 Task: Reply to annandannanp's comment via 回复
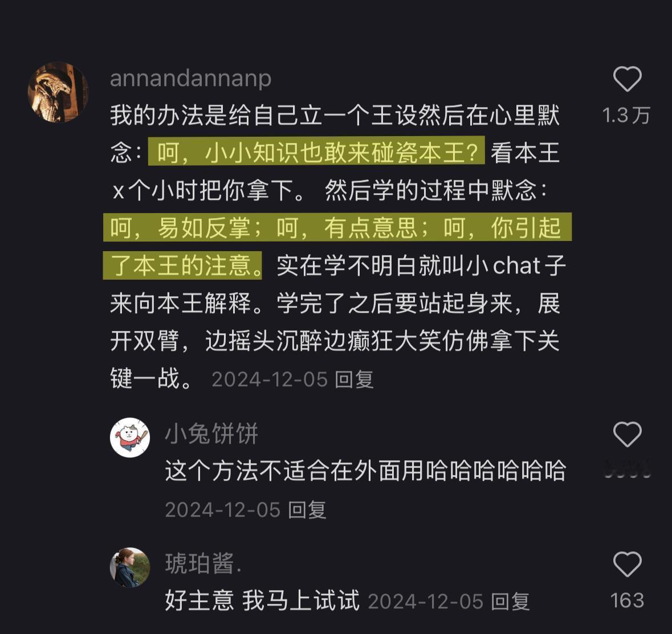click(354, 379)
